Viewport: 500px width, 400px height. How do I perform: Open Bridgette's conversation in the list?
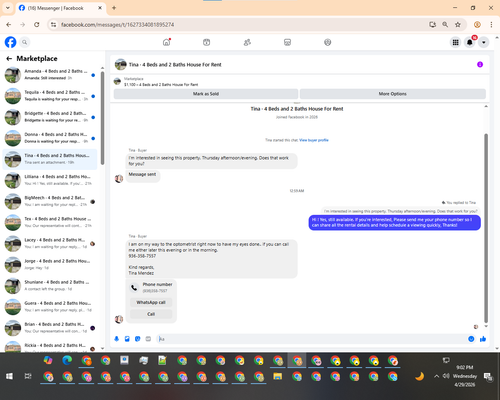coord(50,117)
